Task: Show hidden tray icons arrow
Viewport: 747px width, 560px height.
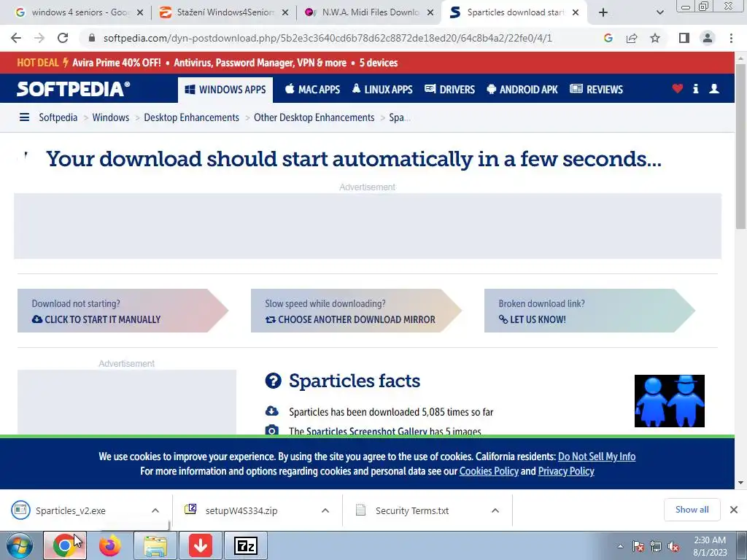Action: tap(620, 547)
